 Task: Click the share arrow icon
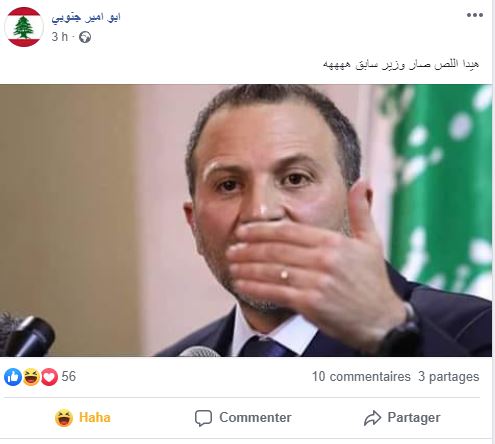point(372,418)
